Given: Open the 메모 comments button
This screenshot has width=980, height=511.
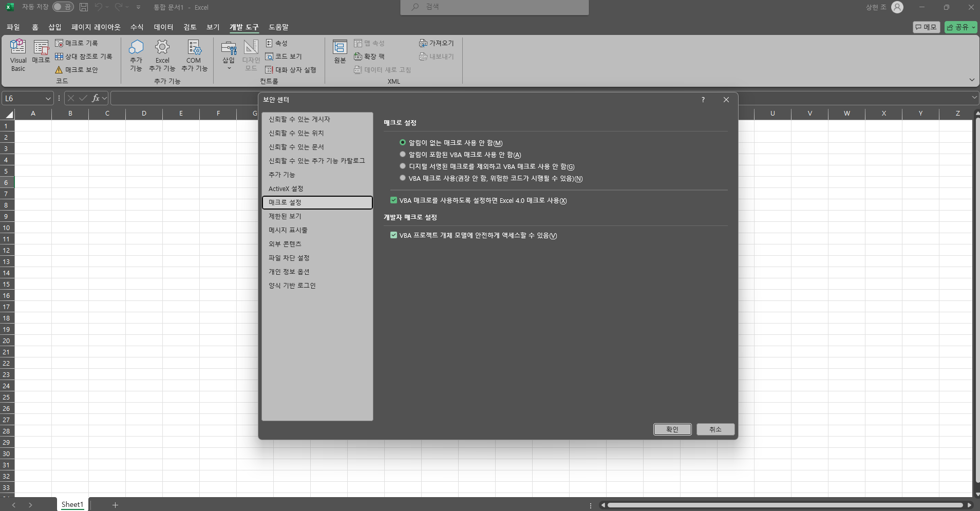Looking at the screenshot, I should coord(926,27).
